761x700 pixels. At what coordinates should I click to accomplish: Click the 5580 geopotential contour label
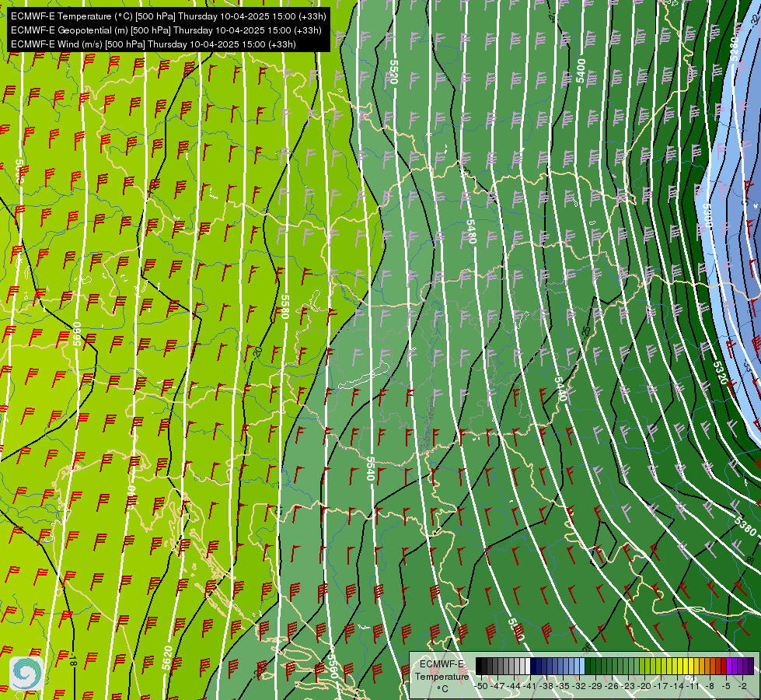(285, 307)
